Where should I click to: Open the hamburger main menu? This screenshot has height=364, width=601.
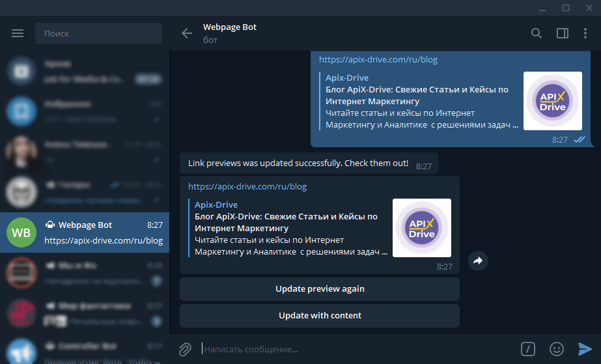pos(18,33)
